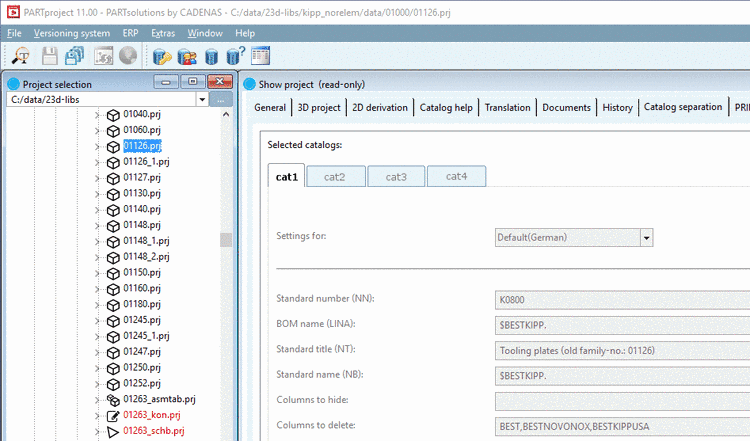750x441 pixels.
Task: Select the cat4 catalog tab
Action: [x=456, y=176]
